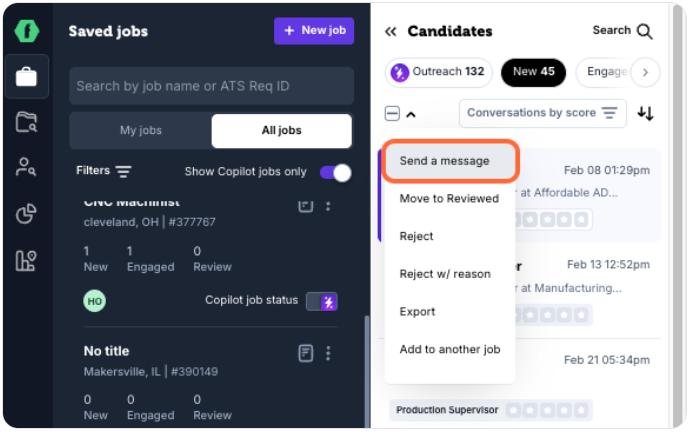Image resolution: width=692 pixels, height=432 pixels.
Task: Open three-dot menu for No title job
Action: [x=328, y=353]
